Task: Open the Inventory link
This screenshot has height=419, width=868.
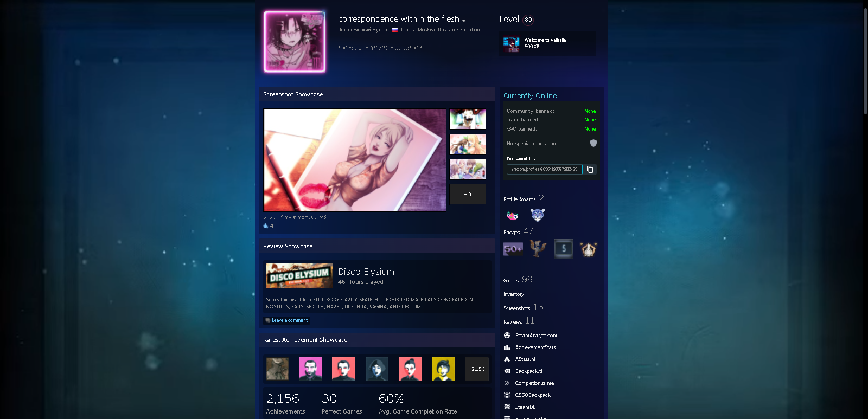Action: pyautogui.click(x=514, y=294)
